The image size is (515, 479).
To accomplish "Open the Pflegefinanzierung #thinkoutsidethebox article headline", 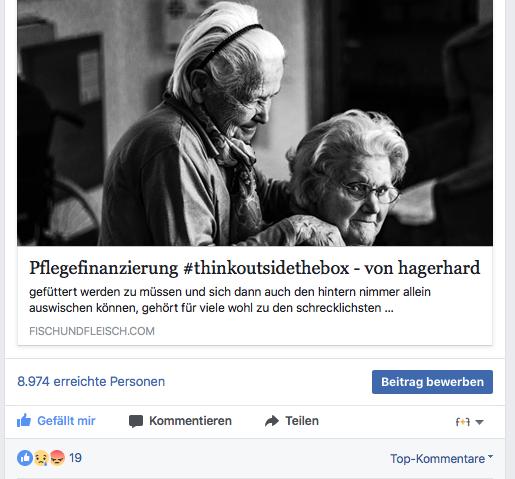I will 255,268.
